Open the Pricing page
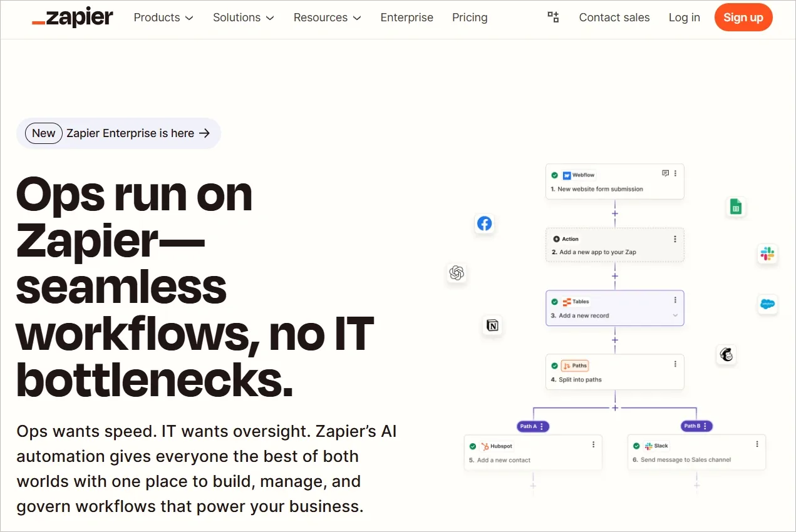The image size is (796, 532). [x=470, y=18]
